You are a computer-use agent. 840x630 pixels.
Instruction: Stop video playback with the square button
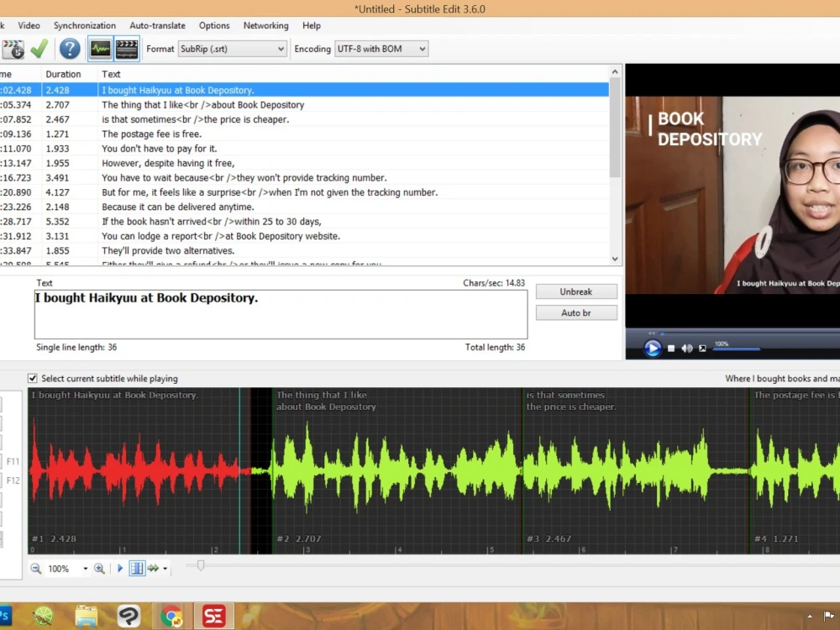[x=670, y=349]
